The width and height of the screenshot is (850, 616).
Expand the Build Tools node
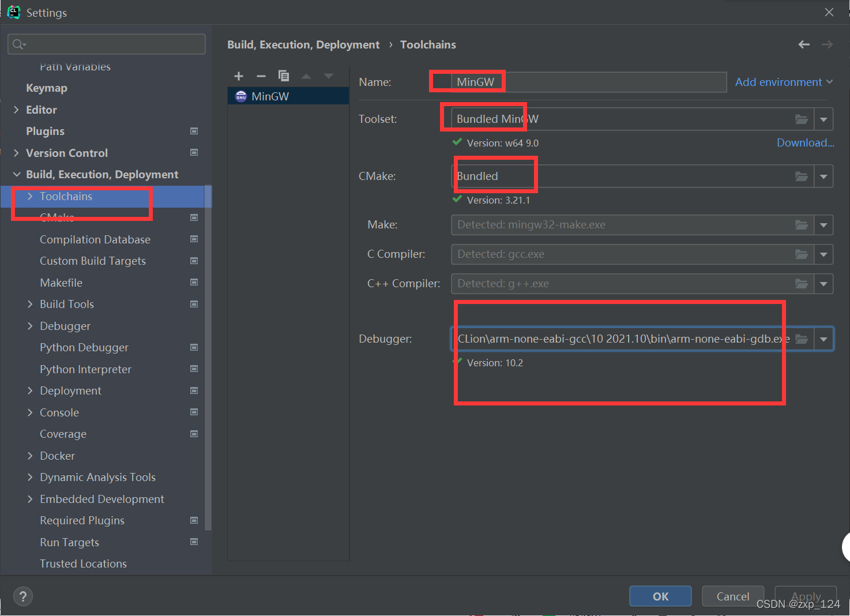click(30, 304)
